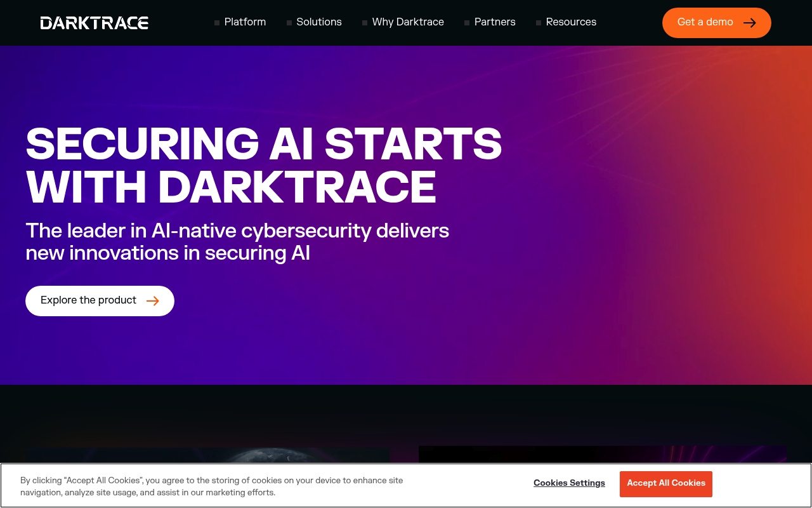Expand the Solutions menu
Viewport: 812px width, 508px height.
(319, 22)
